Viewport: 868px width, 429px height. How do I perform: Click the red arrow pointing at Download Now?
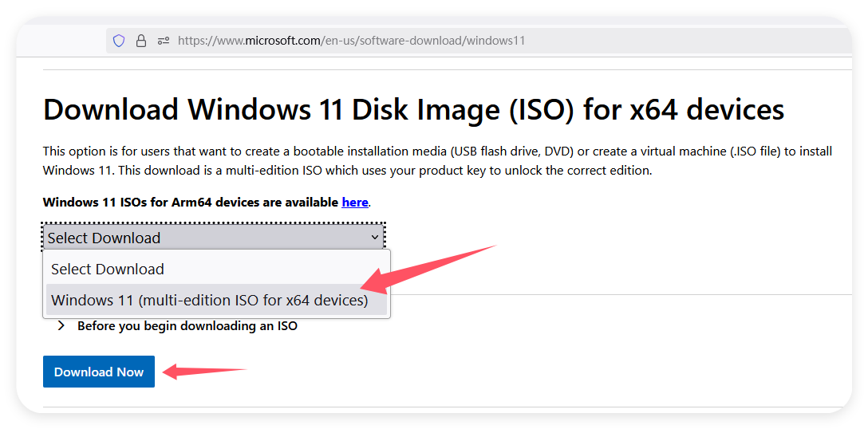(x=204, y=371)
